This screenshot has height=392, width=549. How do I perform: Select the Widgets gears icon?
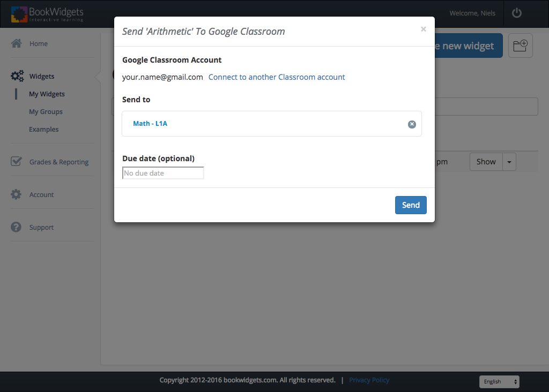tap(16, 76)
